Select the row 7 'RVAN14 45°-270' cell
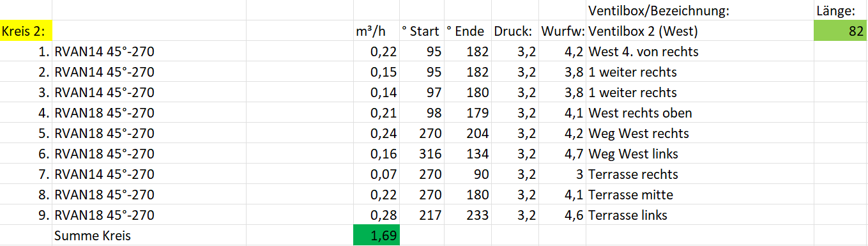The image size is (868, 246). tap(149, 174)
